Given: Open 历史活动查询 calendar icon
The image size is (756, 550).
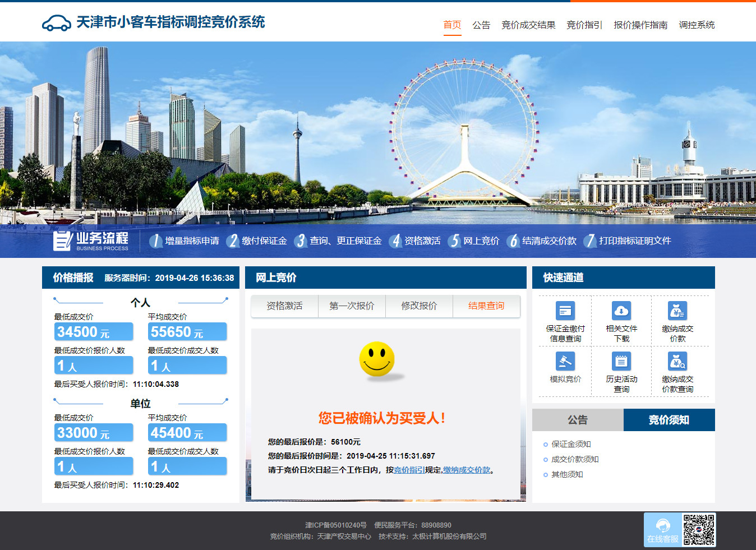Looking at the screenshot, I should point(621,361).
